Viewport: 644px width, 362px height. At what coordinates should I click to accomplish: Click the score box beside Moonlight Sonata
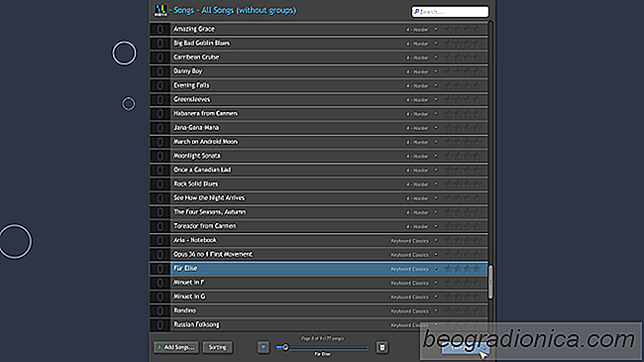pyautogui.click(x=160, y=156)
